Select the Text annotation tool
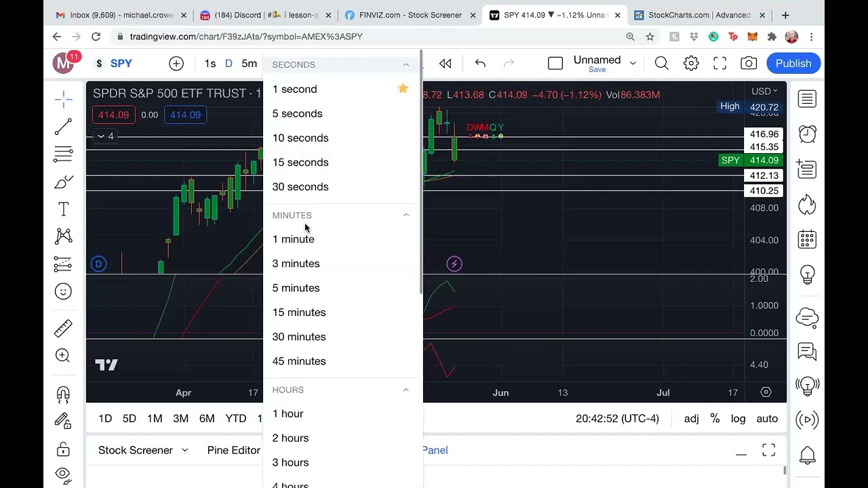 (x=63, y=209)
